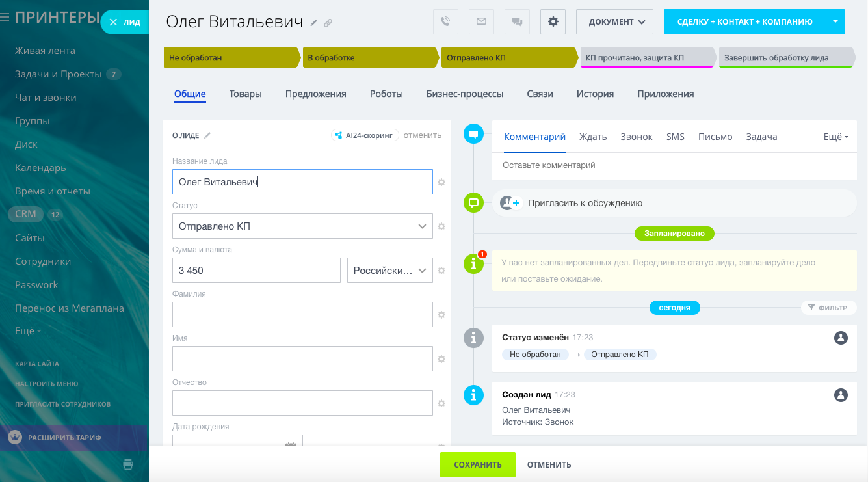The width and height of the screenshot is (868, 482).
Task: Switch to the Товары tab
Action: [246, 94]
